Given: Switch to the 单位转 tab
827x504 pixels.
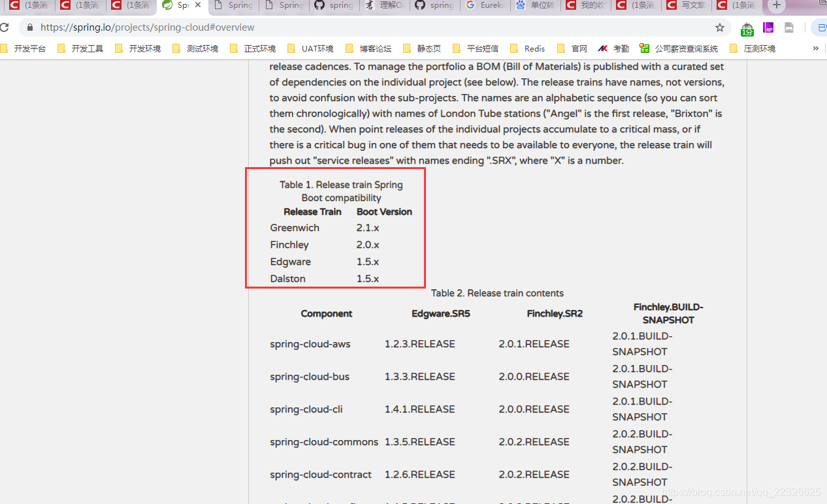Looking at the screenshot, I should pos(536,5).
